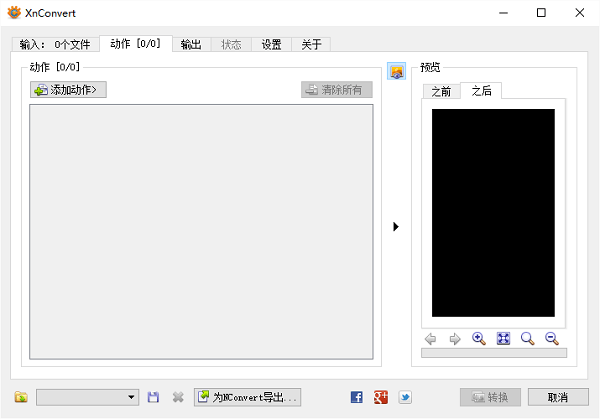Open the 输入: 0个文件 tab
This screenshot has width=600, height=419.
(55, 44)
